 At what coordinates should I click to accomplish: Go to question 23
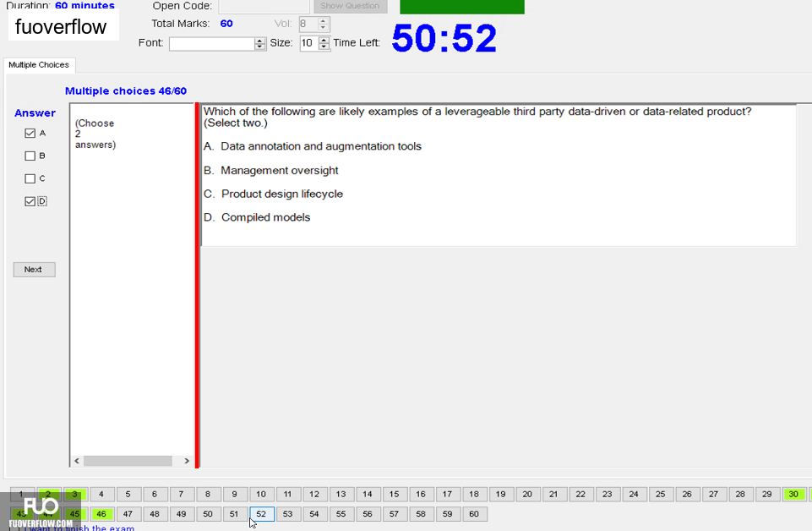click(607, 494)
